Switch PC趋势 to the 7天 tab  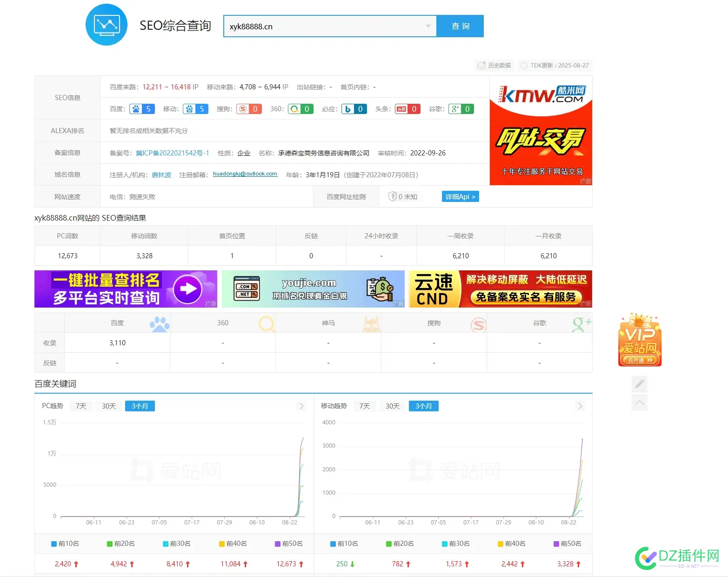pos(80,406)
